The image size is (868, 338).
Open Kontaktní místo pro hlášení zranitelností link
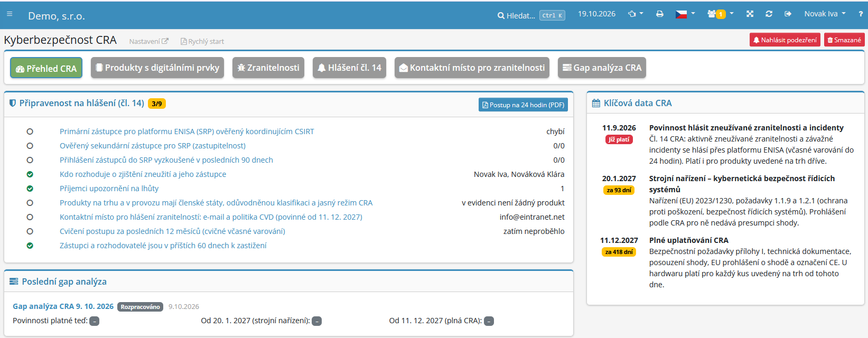(x=211, y=217)
